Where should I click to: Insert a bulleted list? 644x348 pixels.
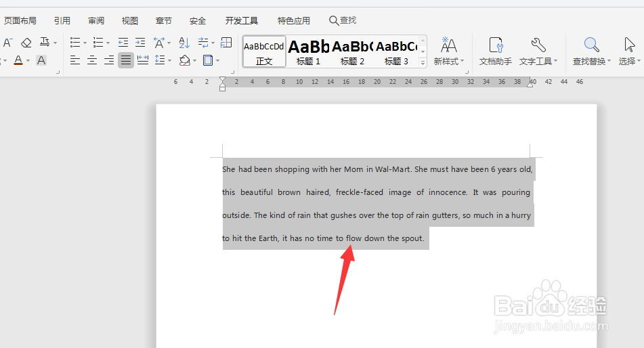(x=74, y=43)
